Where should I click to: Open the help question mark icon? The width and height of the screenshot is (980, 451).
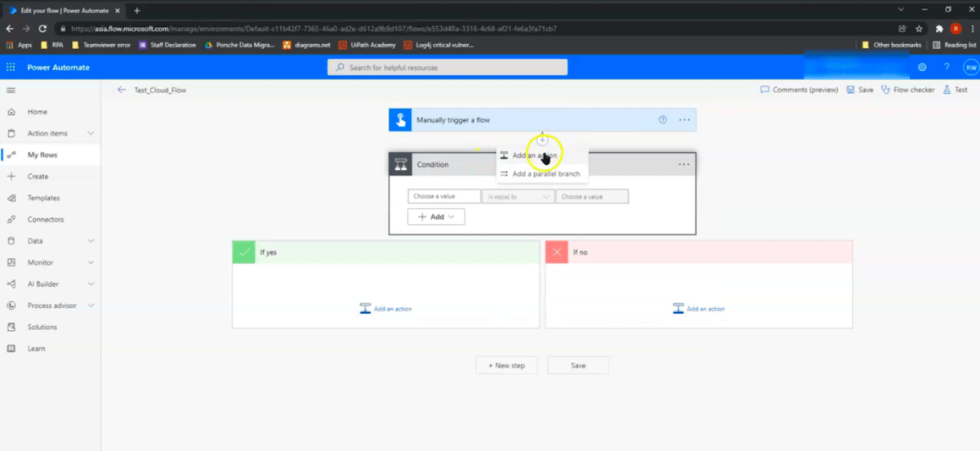click(947, 67)
